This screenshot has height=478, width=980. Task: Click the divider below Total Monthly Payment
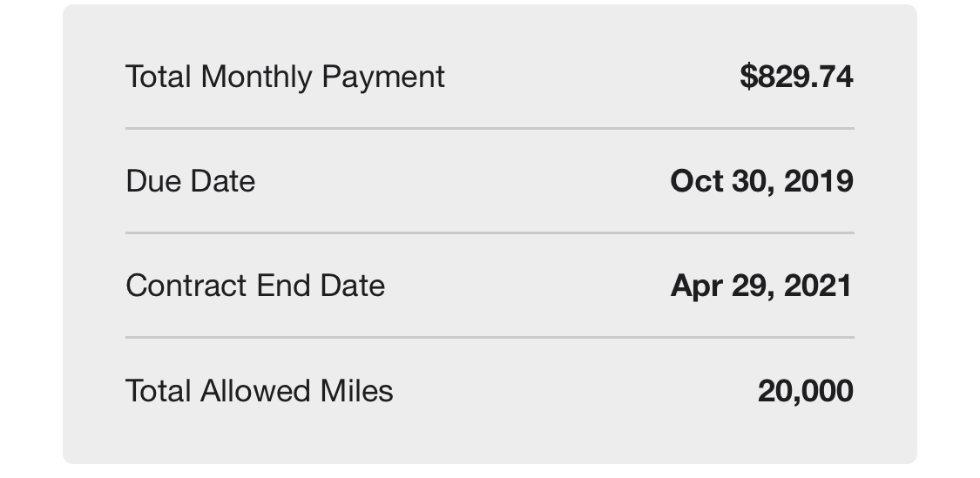[x=490, y=128]
